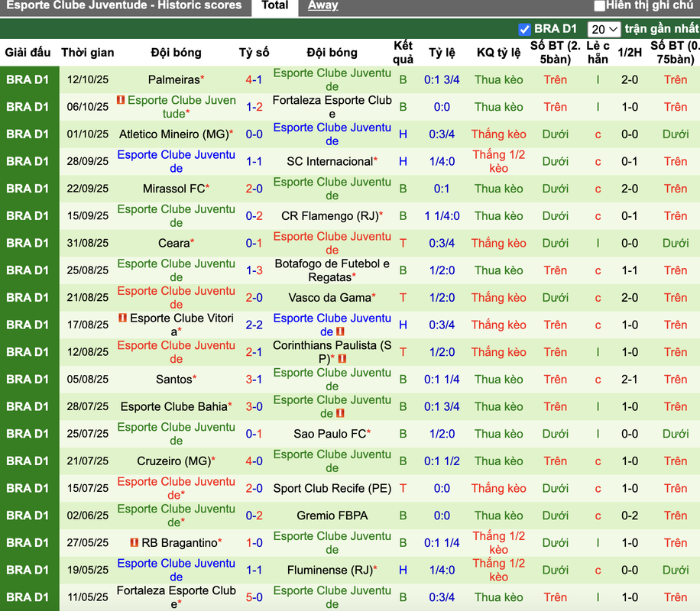Click the 4-0 score of Cruzeiro match

tap(254, 461)
